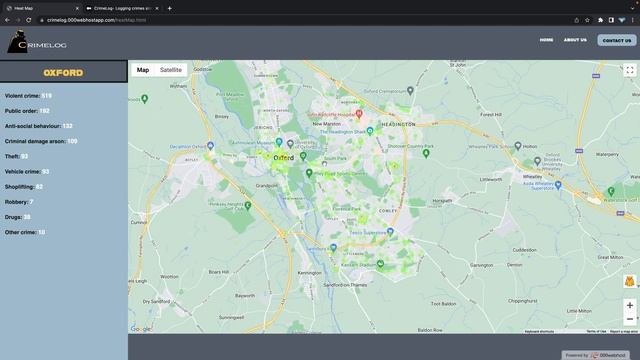The height and width of the screenshot is (360, 640).
Task: Click the Other crime statistic
Action: point(25,232)
